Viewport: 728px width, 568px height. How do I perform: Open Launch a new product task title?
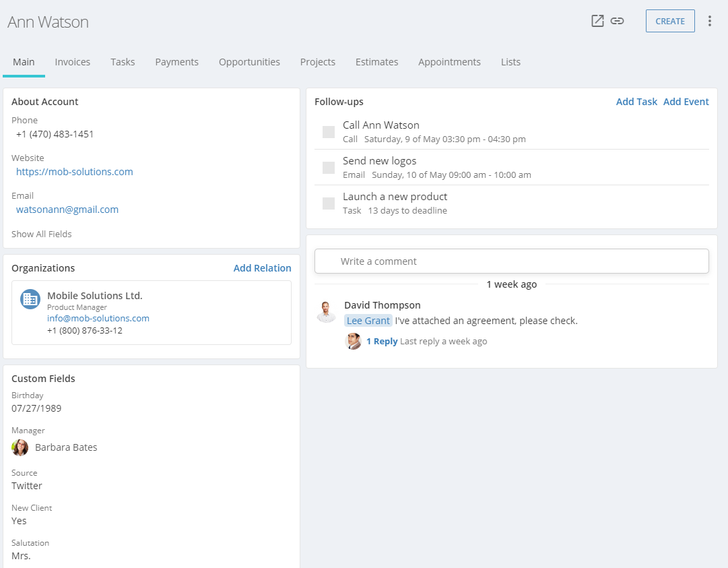click(x=395, y=197)
